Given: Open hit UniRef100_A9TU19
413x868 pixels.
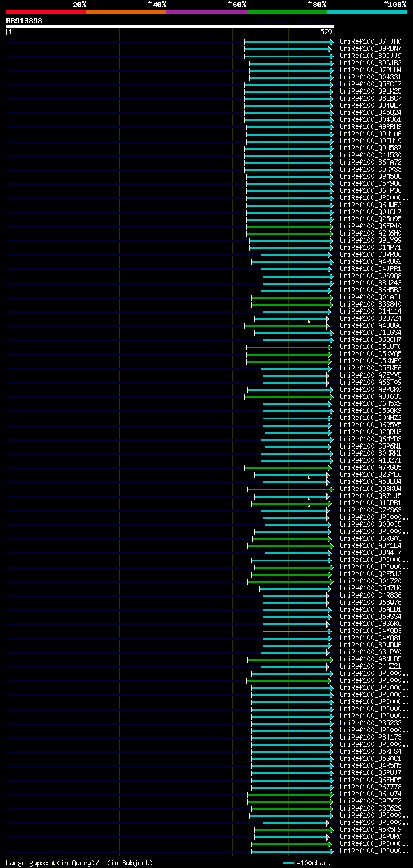Looking at the screenshot, I should coord(370,141).
